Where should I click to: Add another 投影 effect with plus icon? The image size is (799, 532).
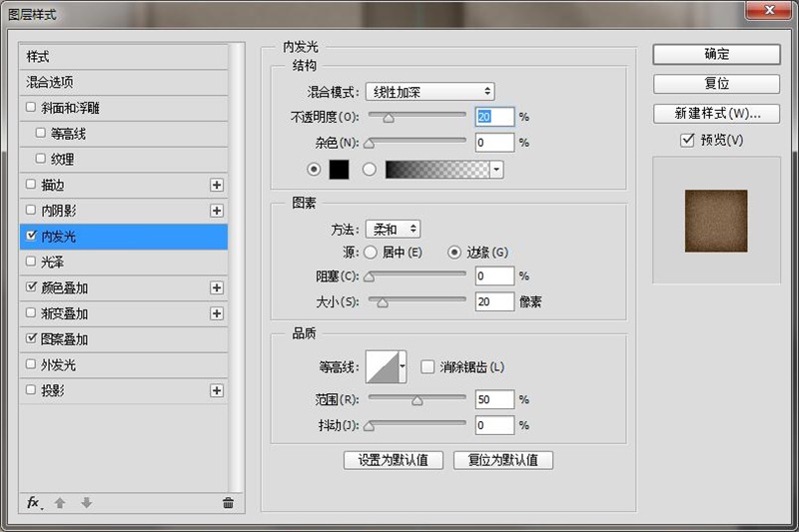(x=217, y=390)
